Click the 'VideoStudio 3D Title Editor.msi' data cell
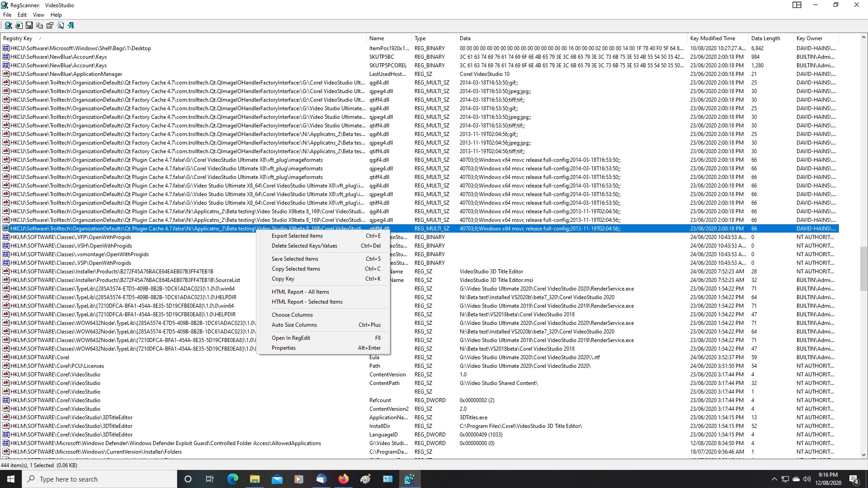 pos(496,280)
